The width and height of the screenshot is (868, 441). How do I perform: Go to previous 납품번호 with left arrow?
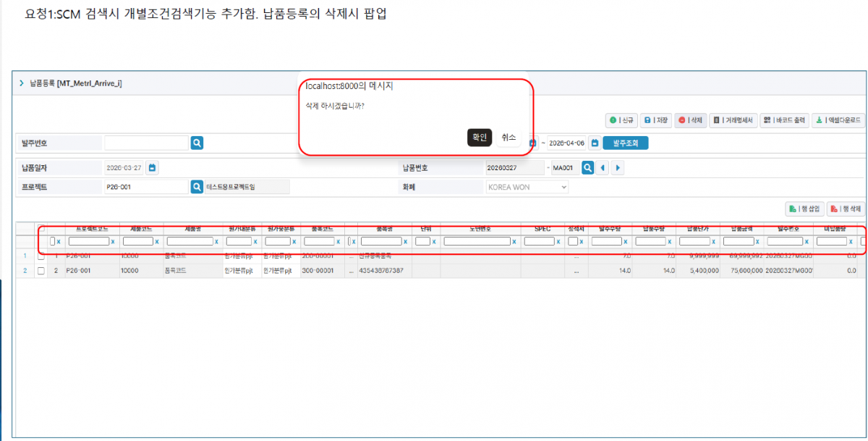tap(603, 168)
